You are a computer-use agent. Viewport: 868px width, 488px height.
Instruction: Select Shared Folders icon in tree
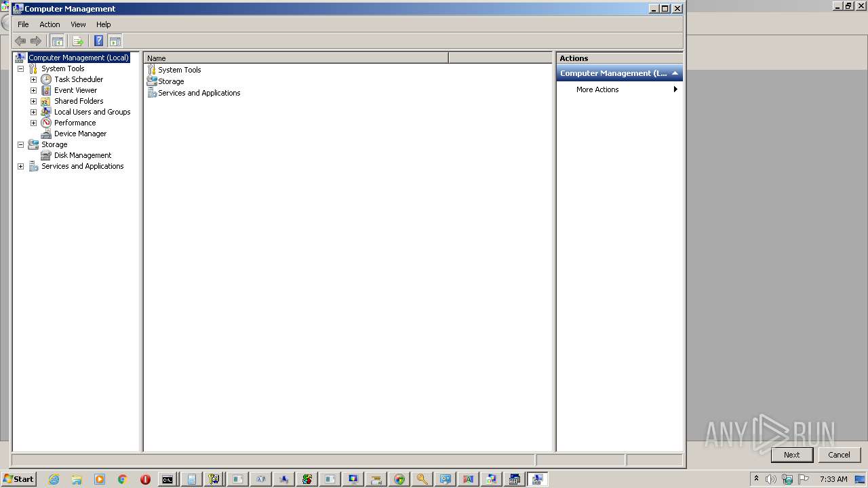[46, 101]
